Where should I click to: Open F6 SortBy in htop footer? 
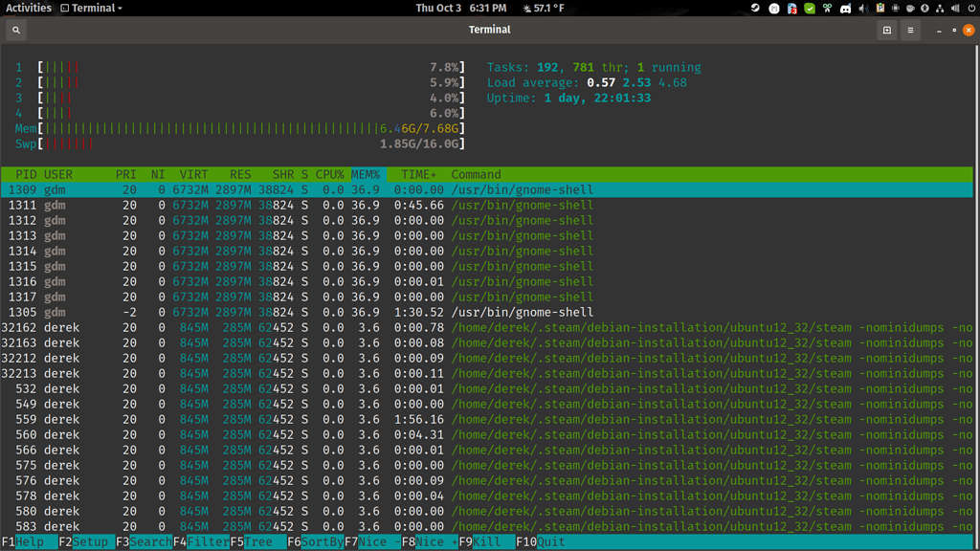pos(316,541)
